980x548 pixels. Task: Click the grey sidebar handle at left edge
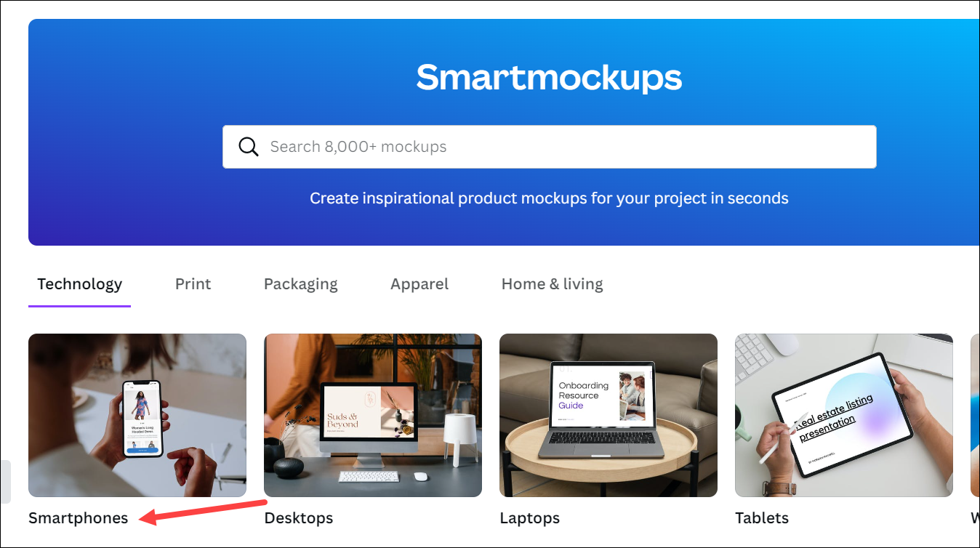click(5, 481)
